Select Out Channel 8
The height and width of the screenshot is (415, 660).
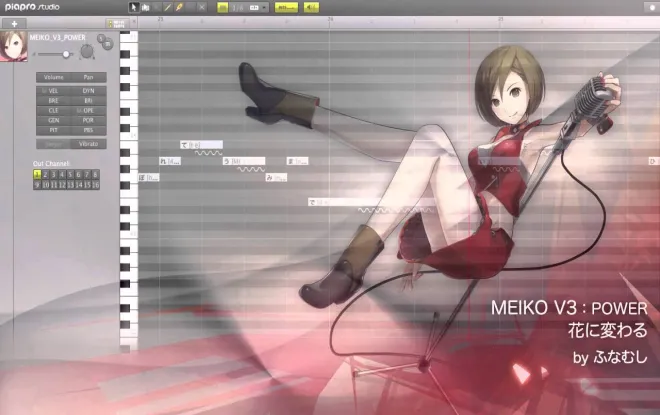96,175
